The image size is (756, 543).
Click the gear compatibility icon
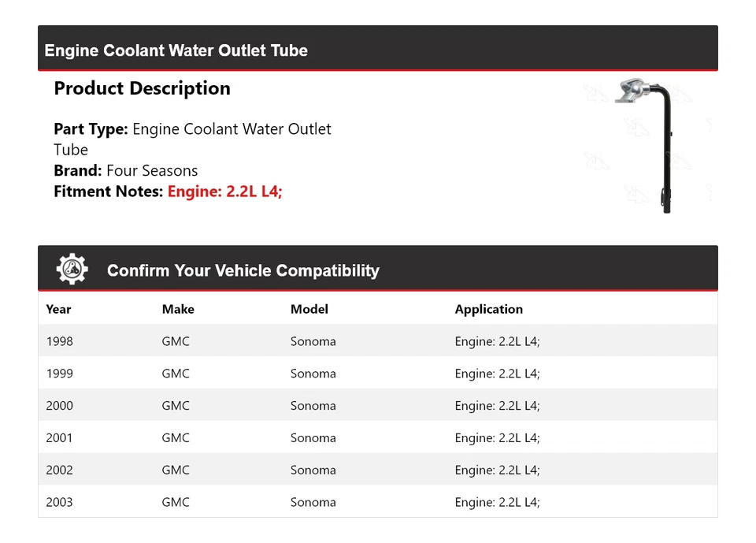(x=71, y=268)
